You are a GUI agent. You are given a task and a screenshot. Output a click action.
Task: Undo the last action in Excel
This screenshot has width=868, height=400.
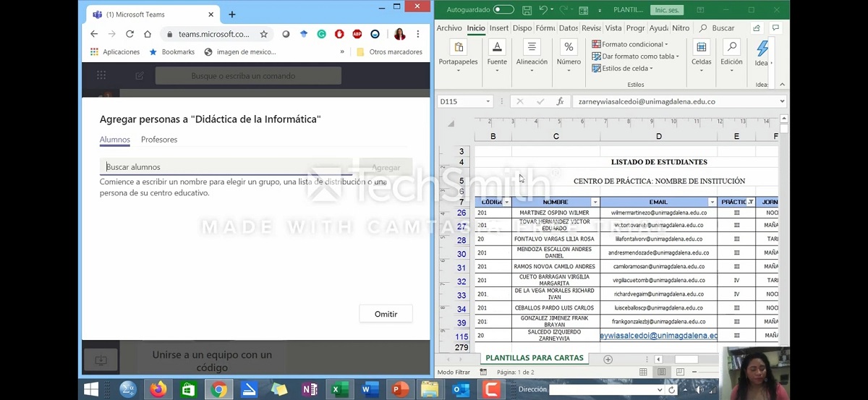(x=543, y=10)
